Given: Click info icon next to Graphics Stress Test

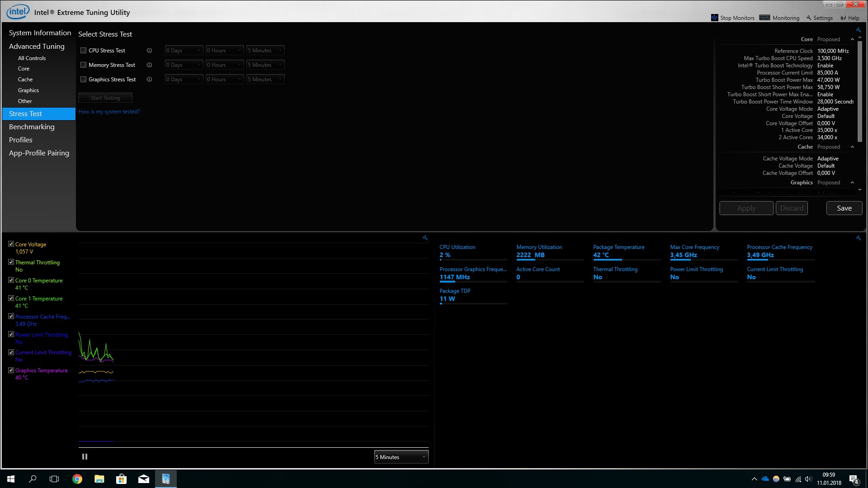Looking at the screenshot, I should (x=149, y=80).
